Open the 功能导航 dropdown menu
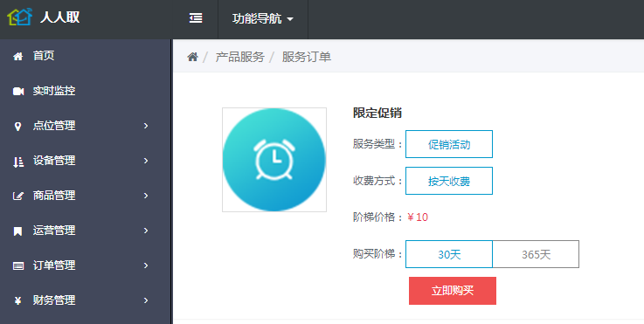Viewport: 644px width, 324px height. [x=263, y=18]
